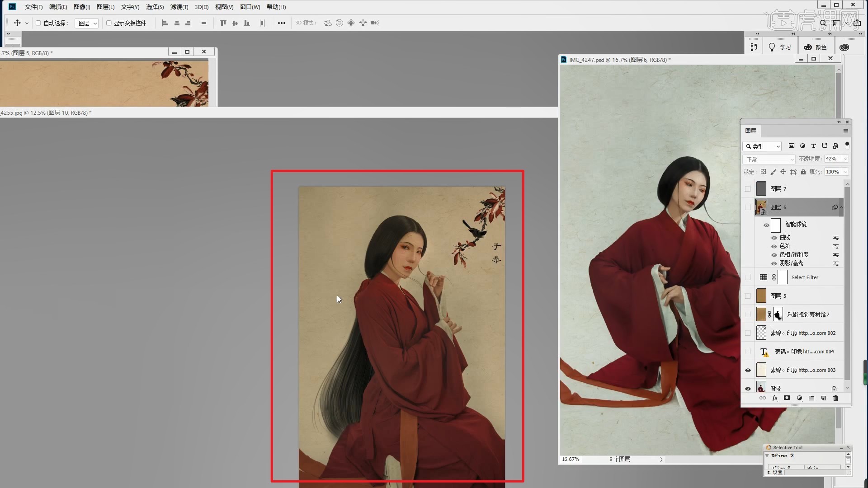868x488 pixels.
Task: Click the layer effects fx icon
Action: coord(775,398)
